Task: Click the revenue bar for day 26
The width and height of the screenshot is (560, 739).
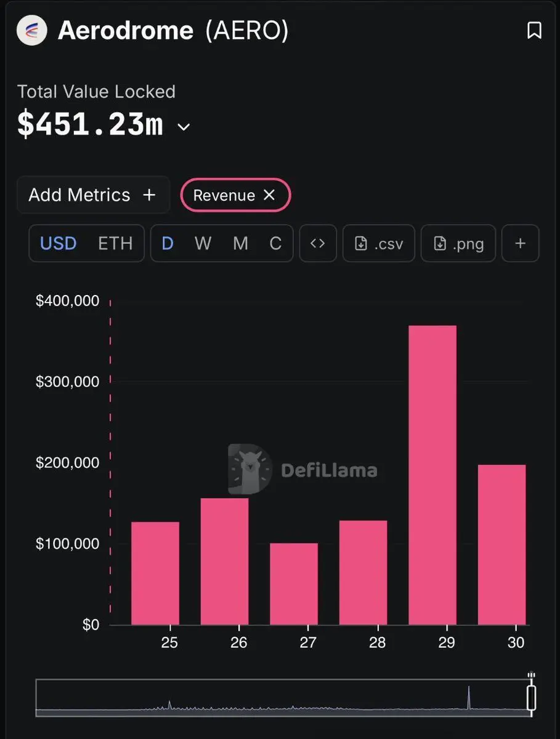Action: [x=225, y=560]
